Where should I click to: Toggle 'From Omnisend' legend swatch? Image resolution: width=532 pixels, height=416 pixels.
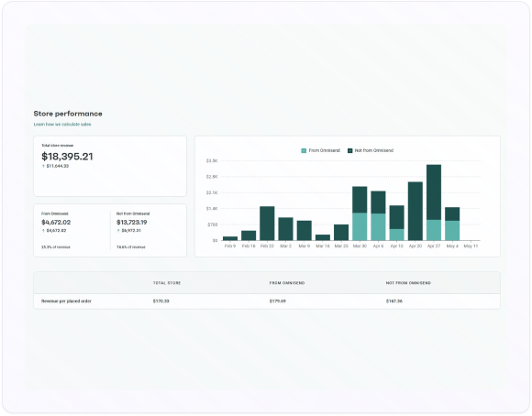304,150
